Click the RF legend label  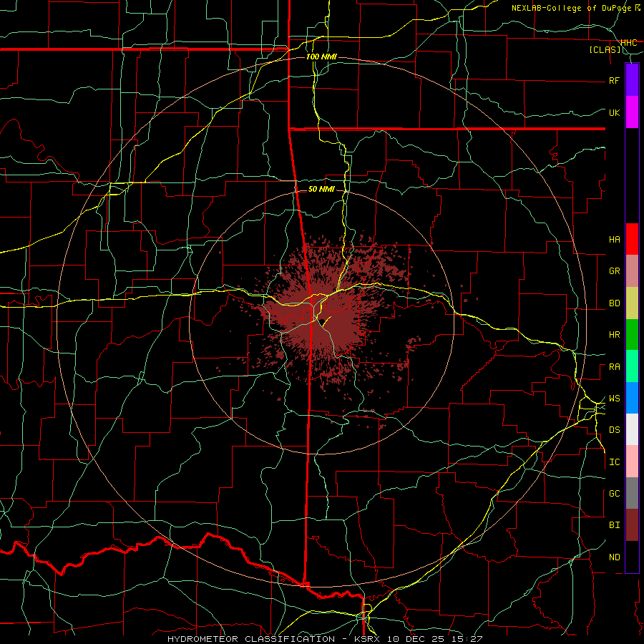pos(615,80)
